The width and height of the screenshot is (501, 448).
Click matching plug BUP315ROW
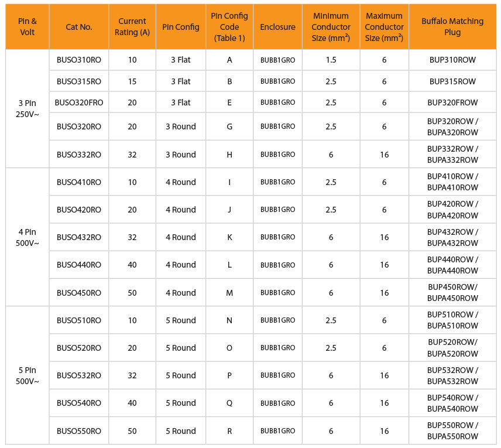tap(452, 81)
